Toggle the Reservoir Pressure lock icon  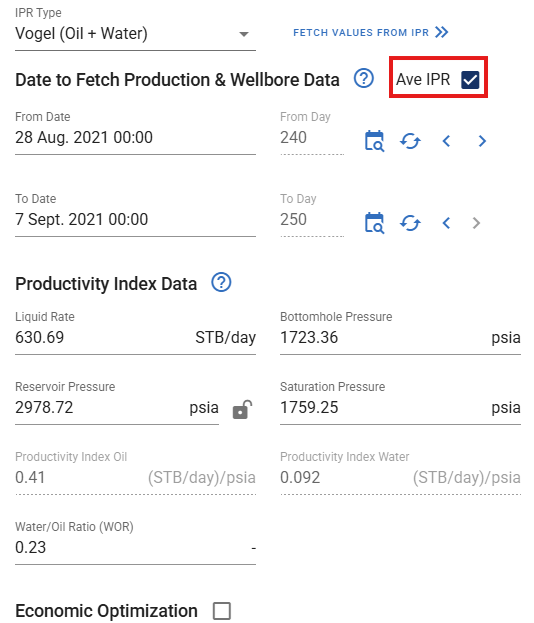pos(242,410)
